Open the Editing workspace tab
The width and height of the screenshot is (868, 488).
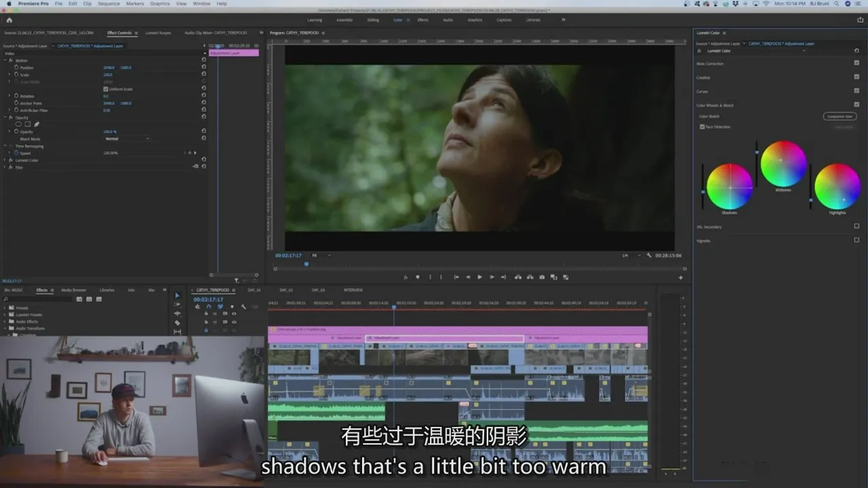click(x=373, y=20)
